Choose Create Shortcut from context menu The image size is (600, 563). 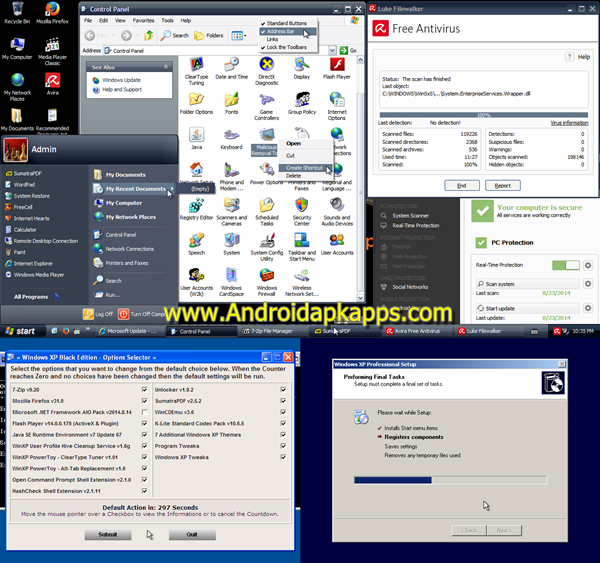point(305,168)
